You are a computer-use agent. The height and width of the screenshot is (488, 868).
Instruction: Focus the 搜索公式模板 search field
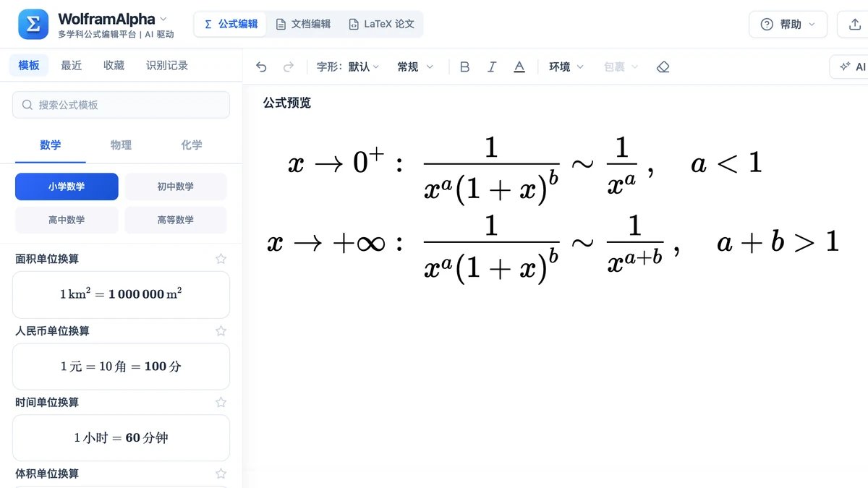121,105
